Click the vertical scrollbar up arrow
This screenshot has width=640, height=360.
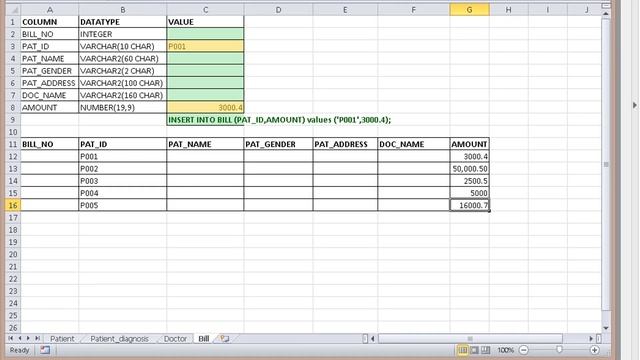click(x=606, y=14)
